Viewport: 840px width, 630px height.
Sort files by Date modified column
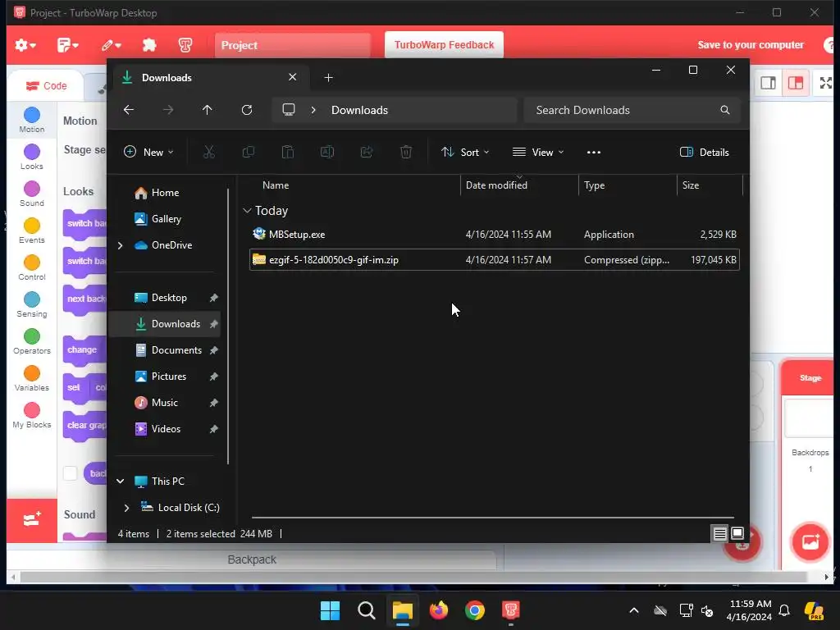tap(519, 185)
